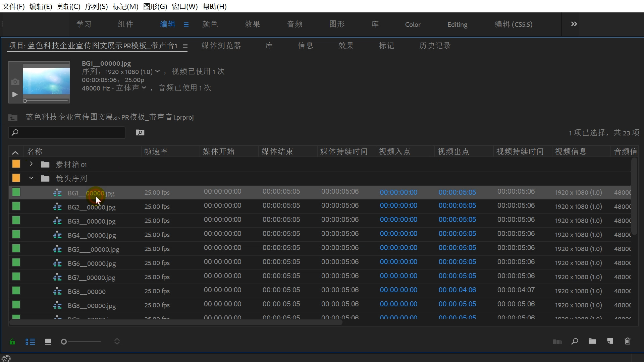Delete selection with trash icon
The height and width of the screenshot is (362, 644).
pos(628,341)
